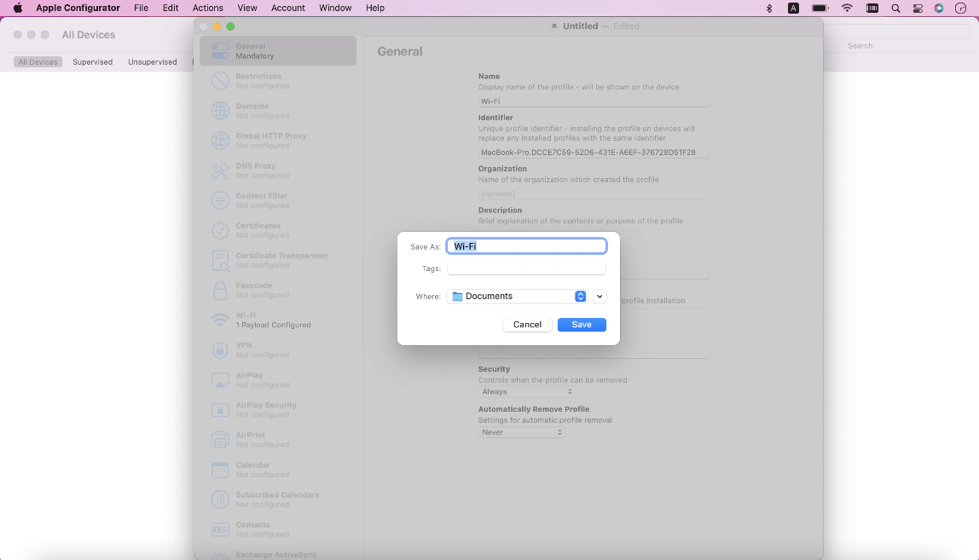
Task: Open Control Center icon
Action: [918, 9]
